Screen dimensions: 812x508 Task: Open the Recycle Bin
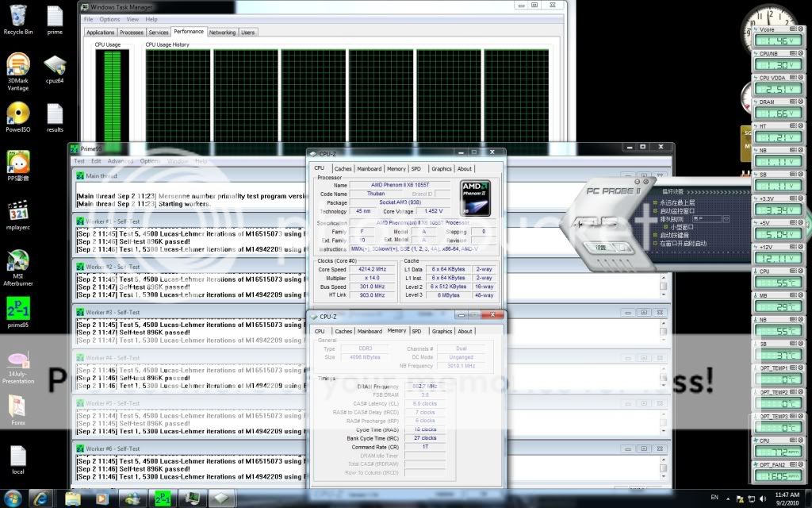pyautogui.click(x=17, y=16)
